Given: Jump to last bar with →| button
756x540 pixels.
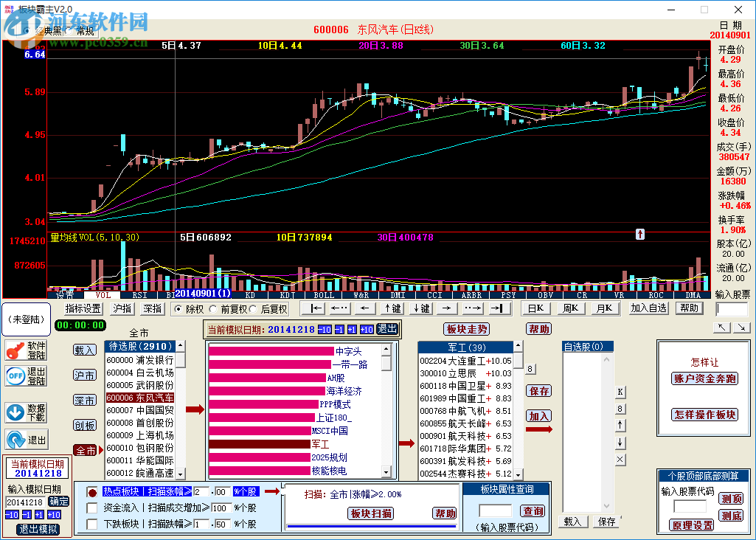Looking at the screenshot, I should (498, 308).
